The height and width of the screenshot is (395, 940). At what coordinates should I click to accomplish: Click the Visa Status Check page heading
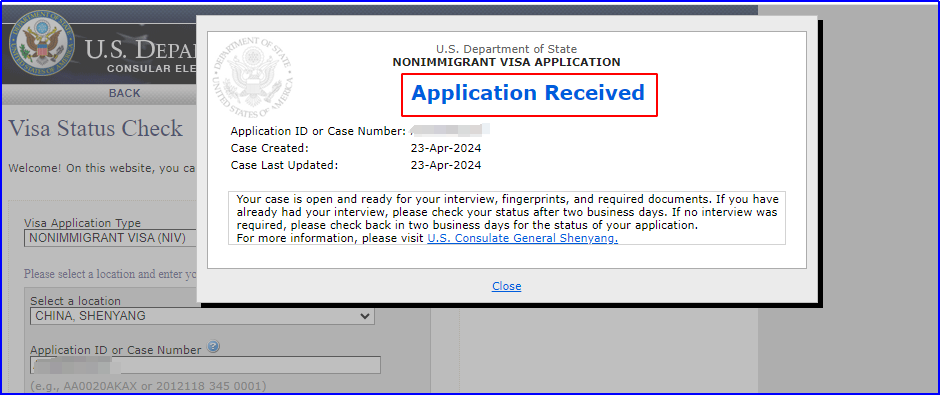pyautogui.click(x=95, y=128)
